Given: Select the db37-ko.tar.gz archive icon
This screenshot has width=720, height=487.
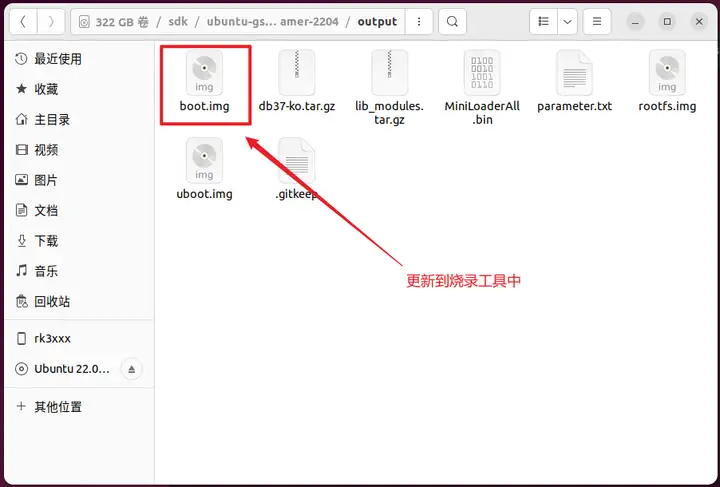Looking at the screenshot, I should (297, 73).
